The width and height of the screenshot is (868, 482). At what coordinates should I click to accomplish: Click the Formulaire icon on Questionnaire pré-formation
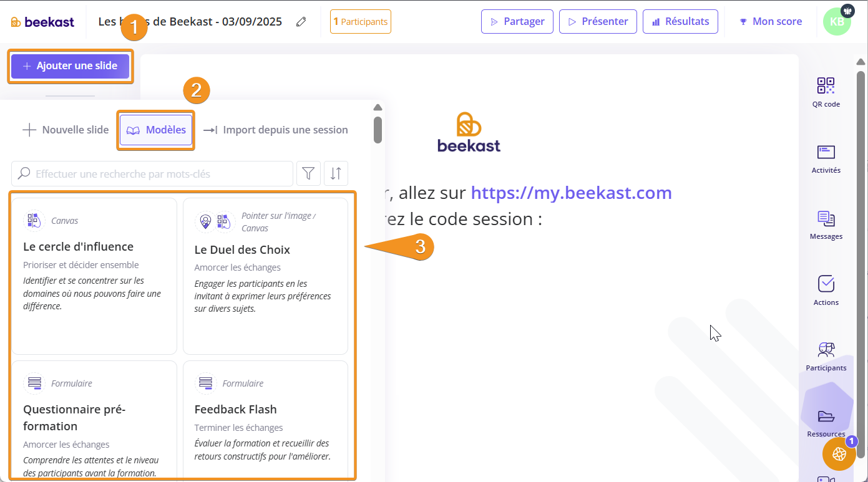point(34,383)
